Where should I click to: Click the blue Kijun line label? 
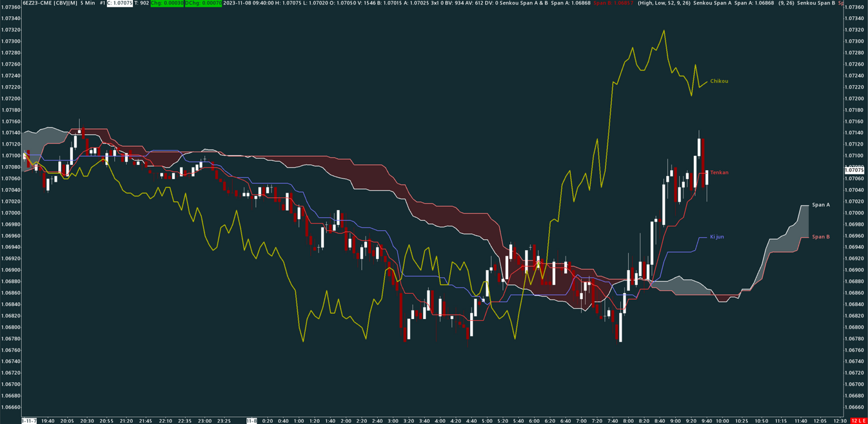(716, 237)
